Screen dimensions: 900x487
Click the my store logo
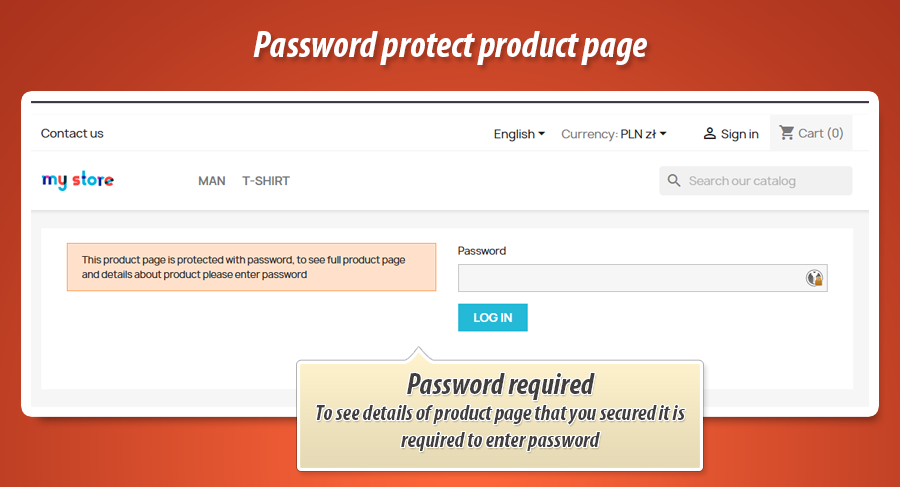[77, 180]
